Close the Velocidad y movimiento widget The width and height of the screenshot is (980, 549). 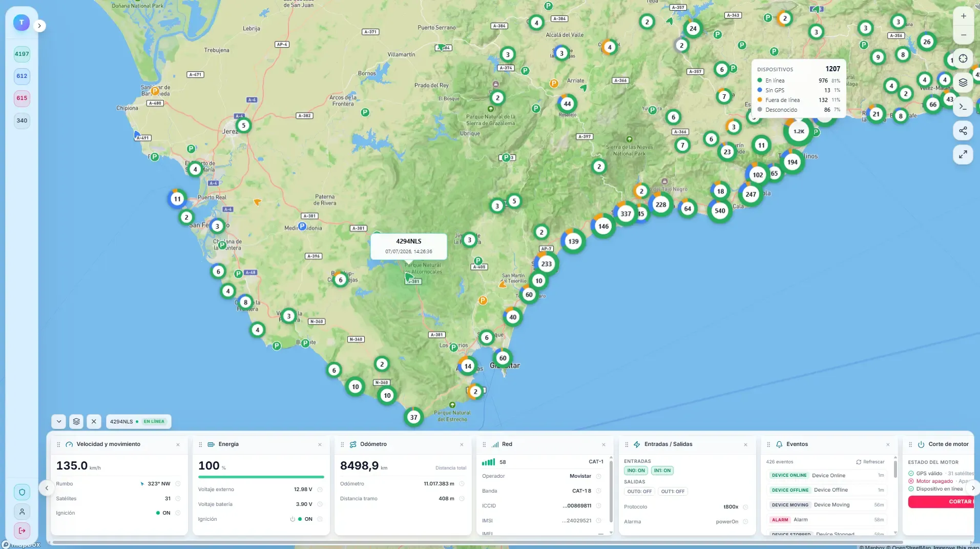[x=178, y=444]
